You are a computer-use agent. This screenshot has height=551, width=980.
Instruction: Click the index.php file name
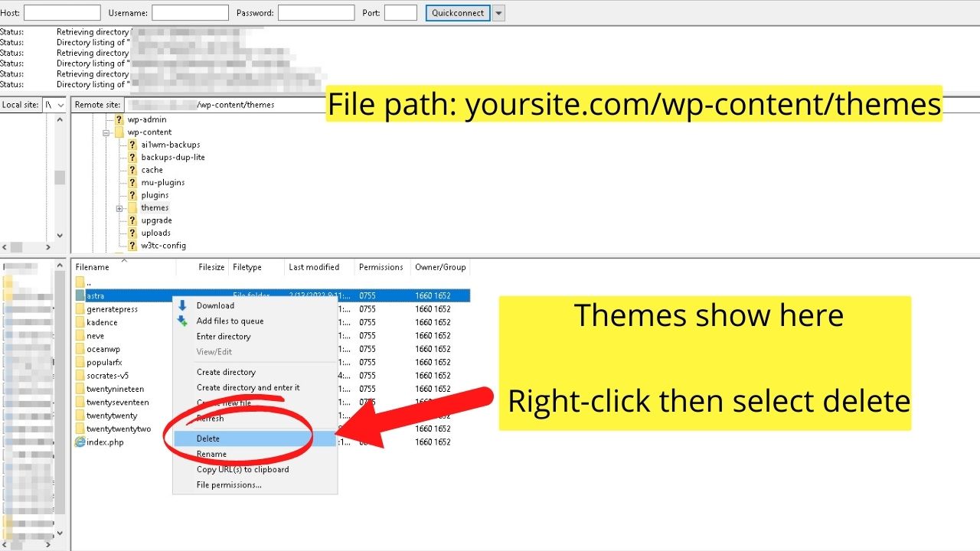[105, 442]
